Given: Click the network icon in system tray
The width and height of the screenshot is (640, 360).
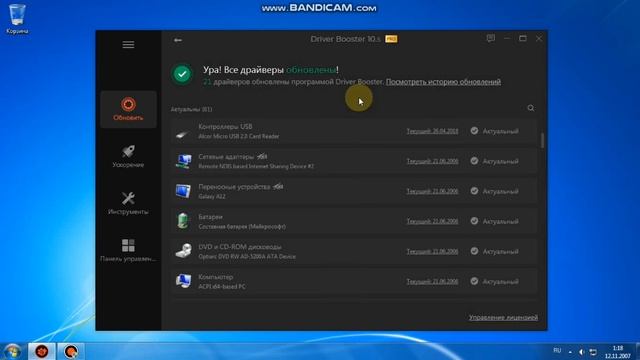Looking at the screenshot, I should click(593, 352).
